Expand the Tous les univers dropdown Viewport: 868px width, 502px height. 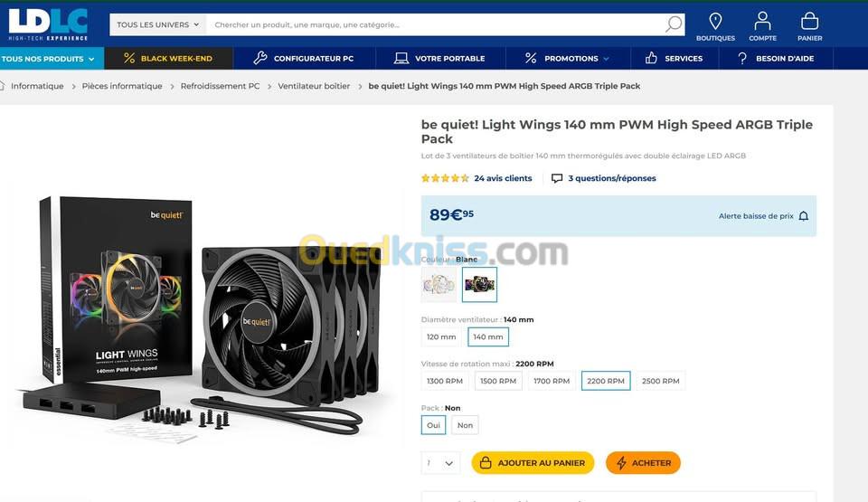point(157,25)
